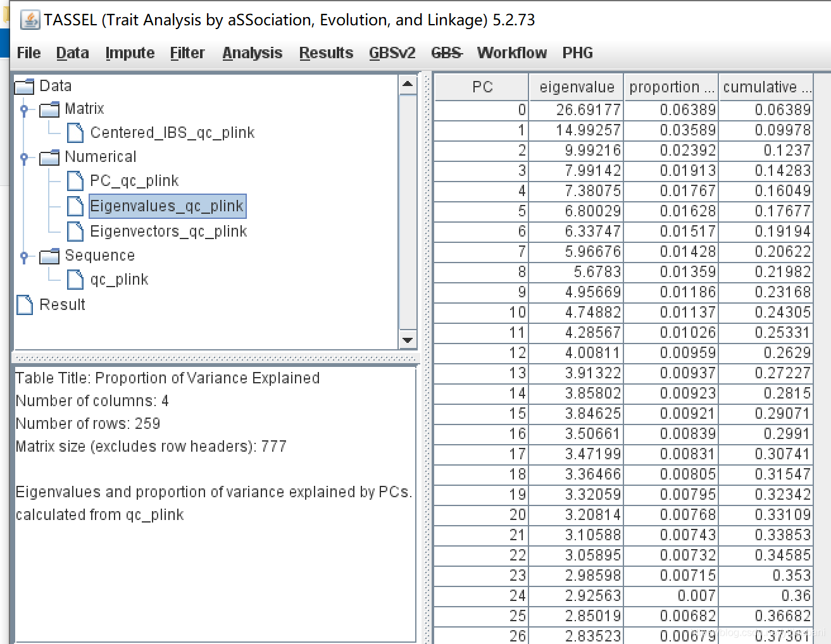The image size is (831, 644).
Task: Click the tree panel scrollbar down arrow
Action: (x=408, y=340)
